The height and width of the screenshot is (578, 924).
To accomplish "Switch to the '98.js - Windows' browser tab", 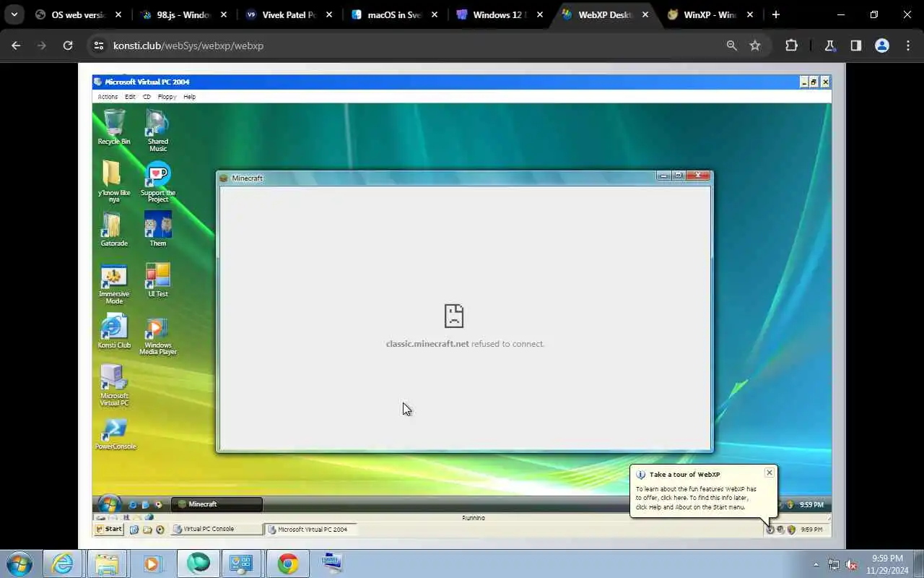I will point(184,14).
